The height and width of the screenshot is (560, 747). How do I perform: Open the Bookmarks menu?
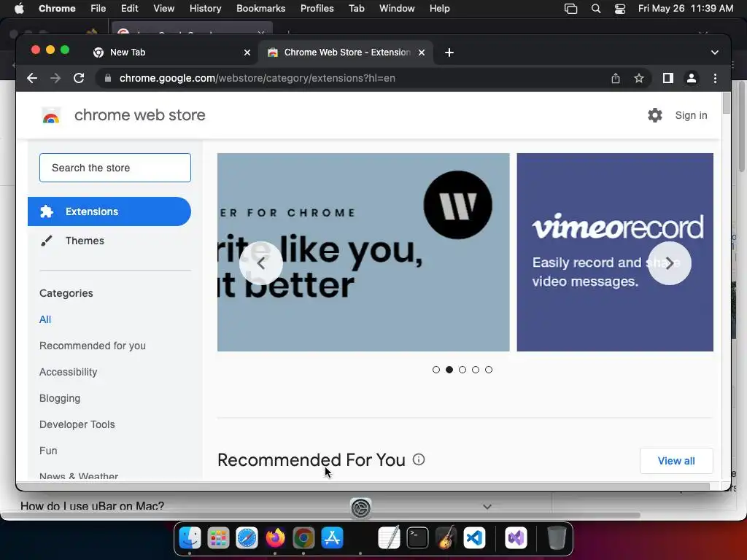click(x=260, y=9)
